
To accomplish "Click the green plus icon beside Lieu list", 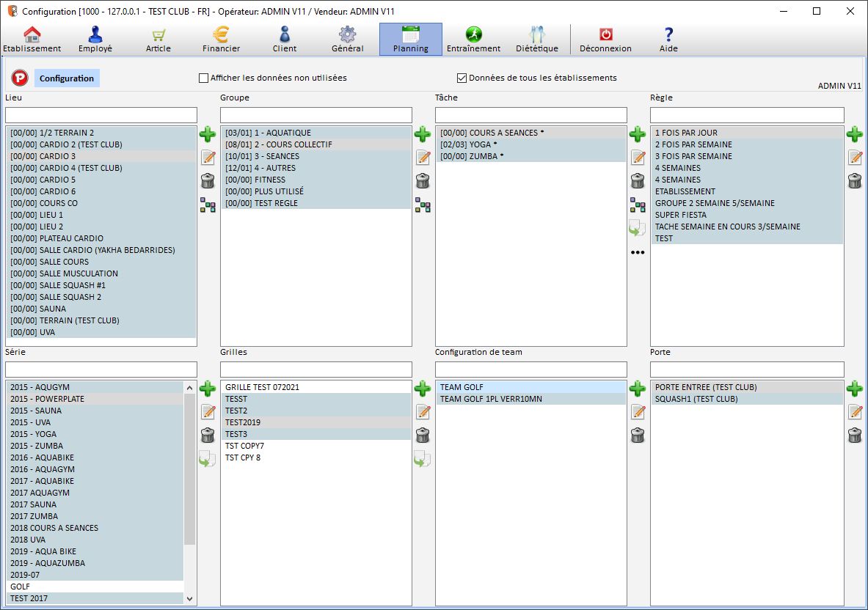I will 208,134.
